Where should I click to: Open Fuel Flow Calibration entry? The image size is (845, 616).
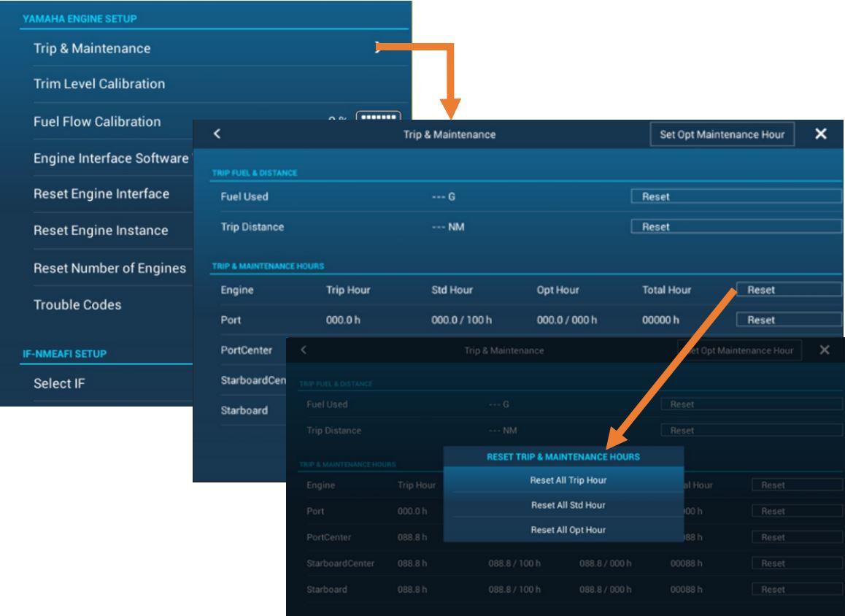(x=97, y=121)
